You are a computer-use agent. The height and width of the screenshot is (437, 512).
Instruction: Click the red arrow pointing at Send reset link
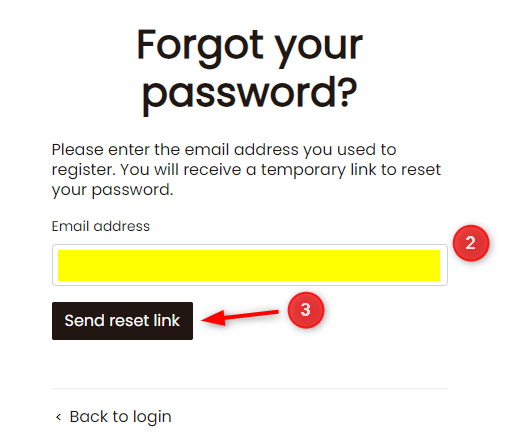tap(240, 316)
